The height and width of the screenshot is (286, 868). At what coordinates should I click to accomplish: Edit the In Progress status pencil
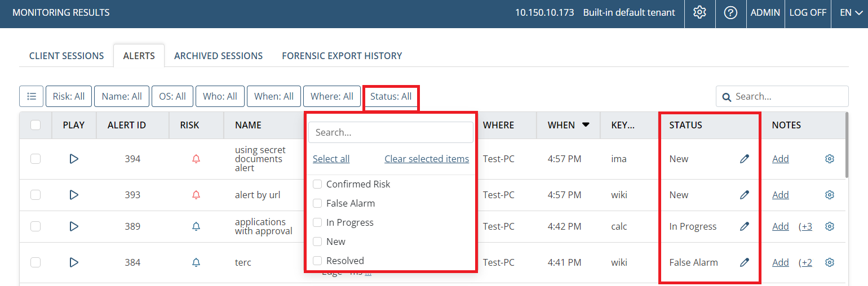pyautogui.click(x=745, y=226)
